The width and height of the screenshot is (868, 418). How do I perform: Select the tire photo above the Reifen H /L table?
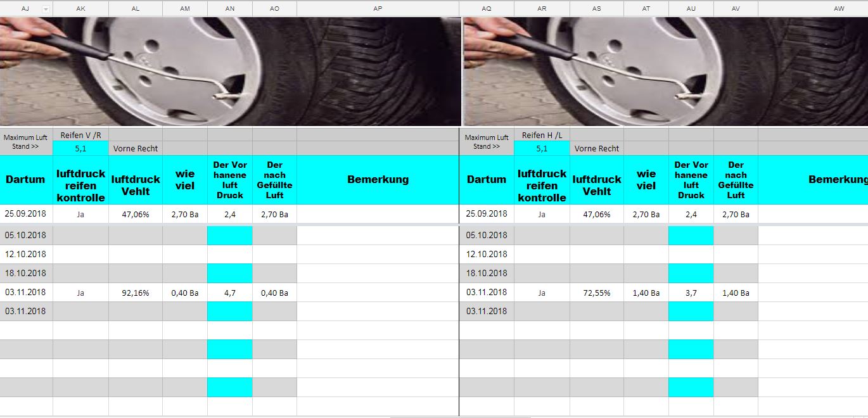(666, 72)
